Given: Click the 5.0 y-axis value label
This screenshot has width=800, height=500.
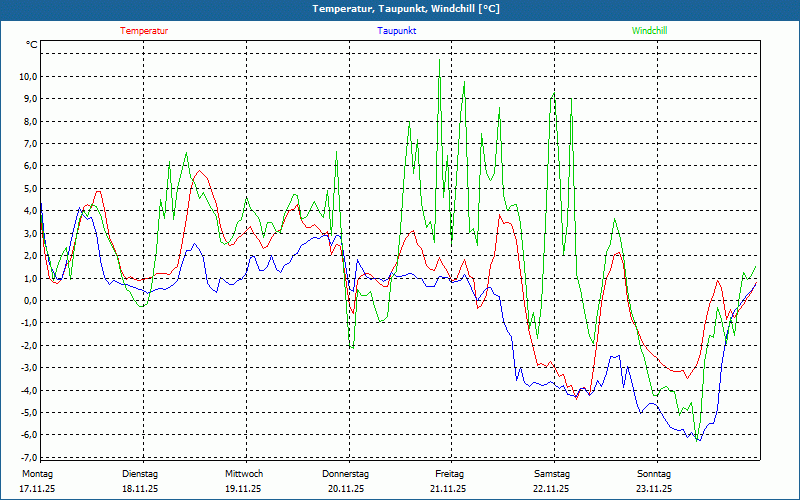Looking at the screenshot, I should pos(29,189).
